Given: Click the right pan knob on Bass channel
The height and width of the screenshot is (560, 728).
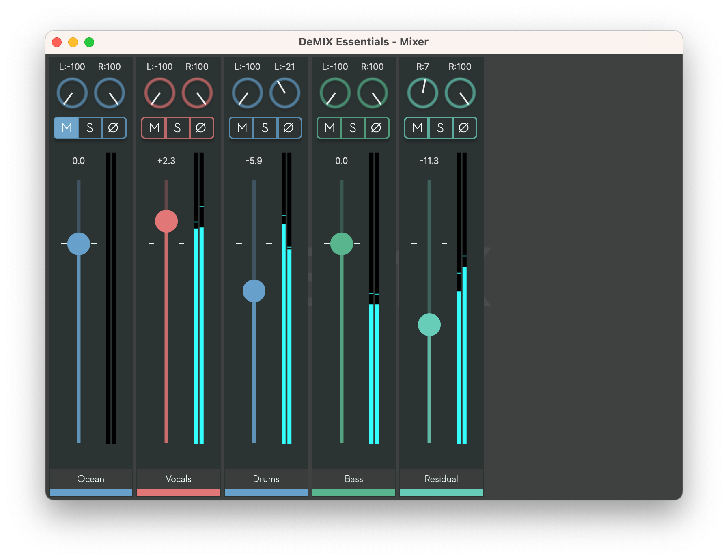Looking at the screenshot, I should (x=372, y=93).
